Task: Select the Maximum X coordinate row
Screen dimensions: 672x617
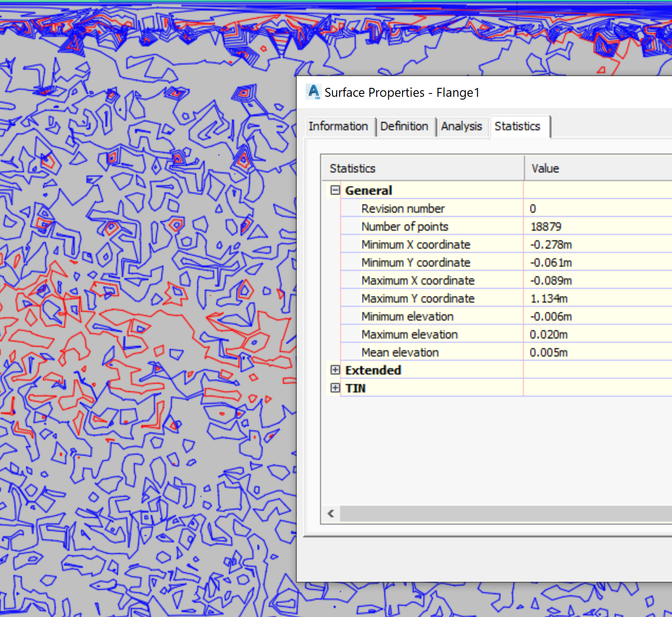Action: point(506,280)
